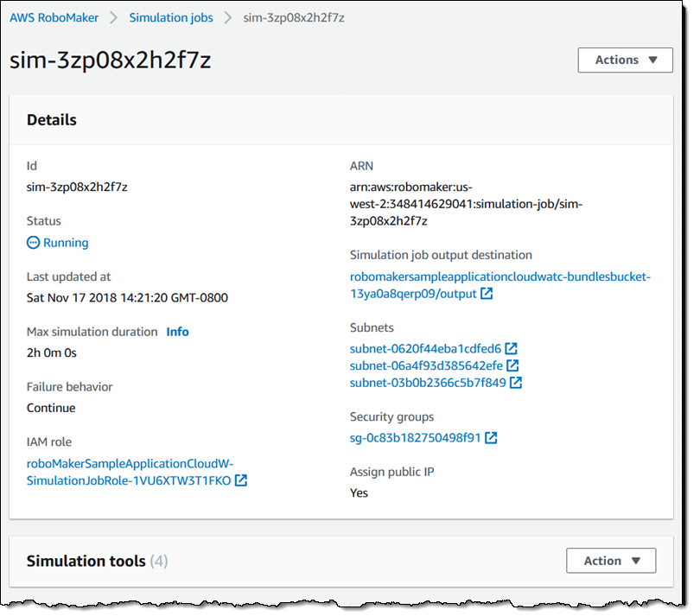
Task: Click the Running status icon
Action: 34,244
